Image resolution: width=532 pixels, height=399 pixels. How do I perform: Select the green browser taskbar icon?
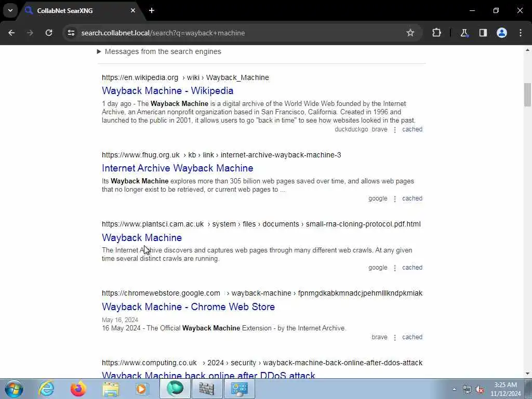175,389
